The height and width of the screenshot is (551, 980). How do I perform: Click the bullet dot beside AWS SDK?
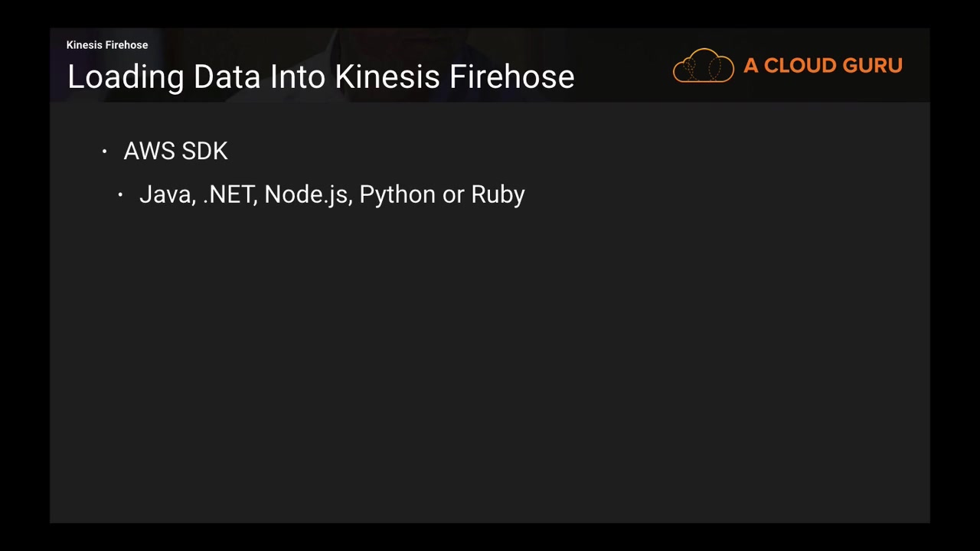point(105,152)
